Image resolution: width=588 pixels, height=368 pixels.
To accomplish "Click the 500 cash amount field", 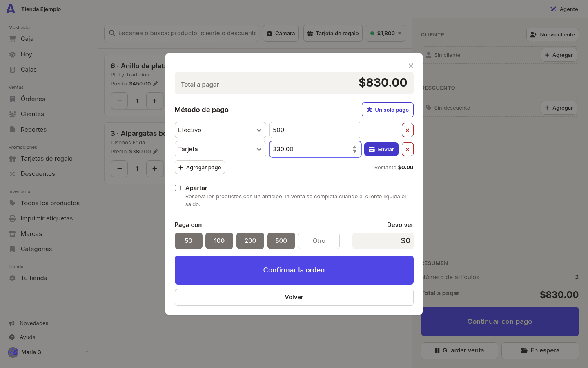I will pos(315,130).
